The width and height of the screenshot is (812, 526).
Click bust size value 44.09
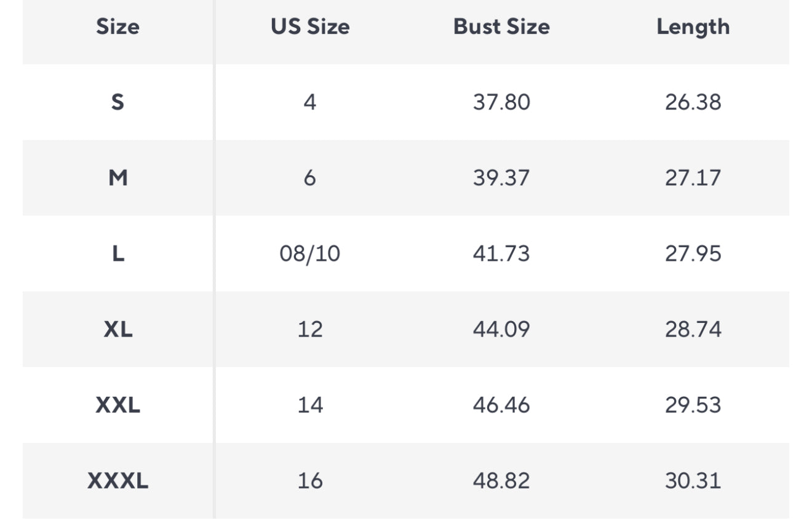[501, 329]
